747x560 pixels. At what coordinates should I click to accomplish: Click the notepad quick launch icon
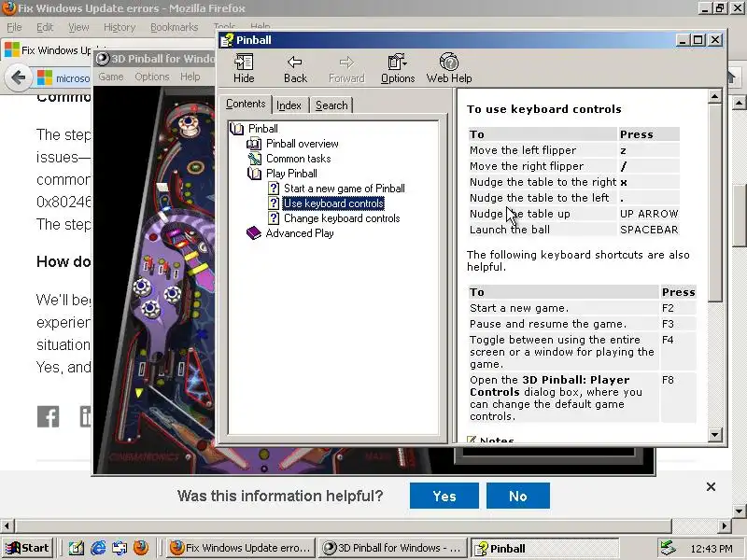tap(77, 548)
